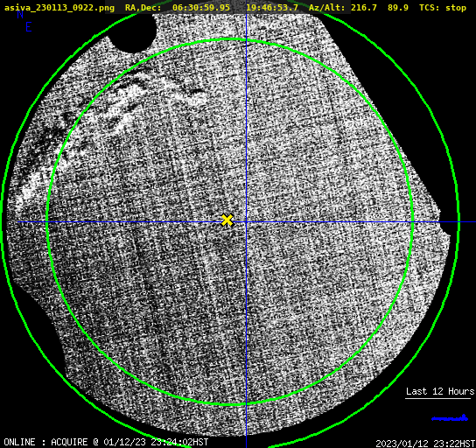Click the blue E compass label
The width and height of the screenshot is (476, 448).
click(x=29, y=27)
